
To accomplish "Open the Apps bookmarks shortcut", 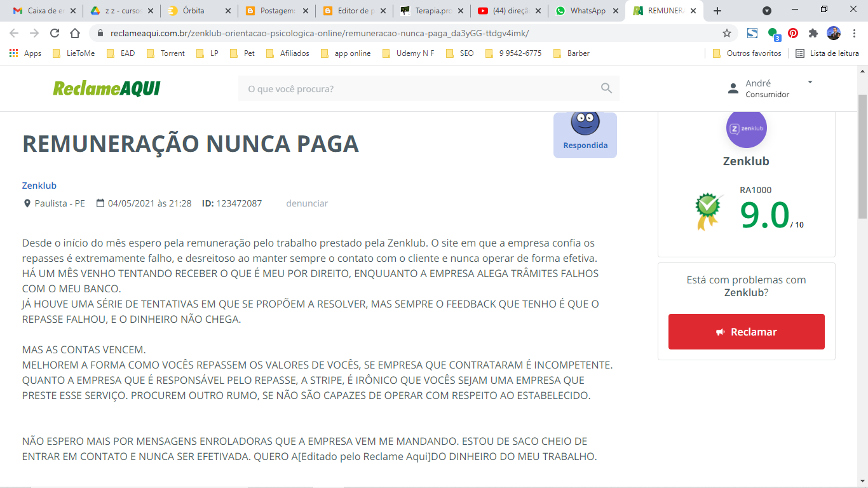I will pyautogui.click(x=25, y=53).
